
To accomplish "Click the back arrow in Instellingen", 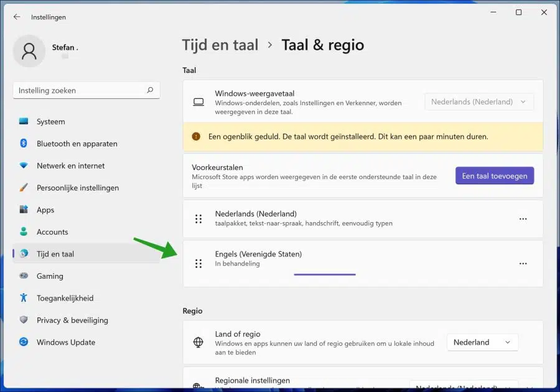I will [17, 17].
